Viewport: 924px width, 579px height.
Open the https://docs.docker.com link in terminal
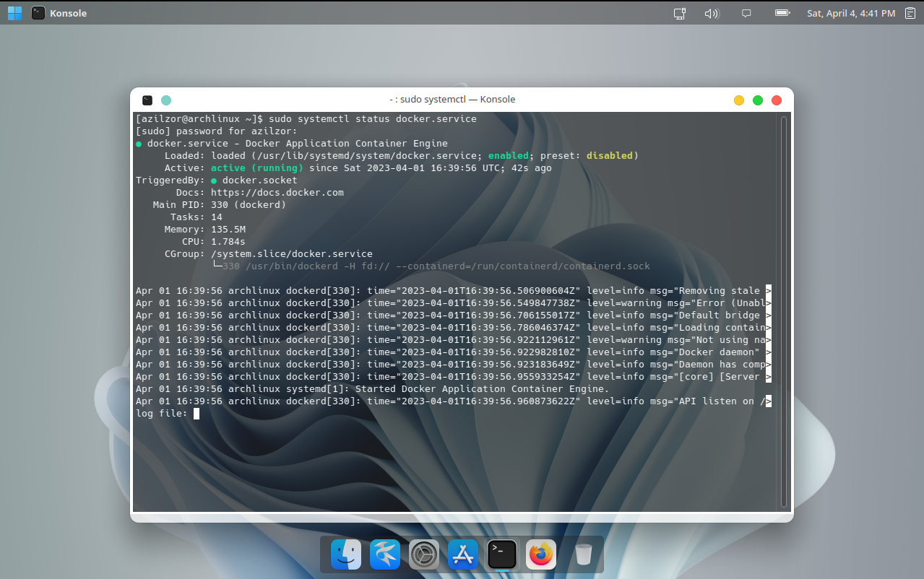277,192
